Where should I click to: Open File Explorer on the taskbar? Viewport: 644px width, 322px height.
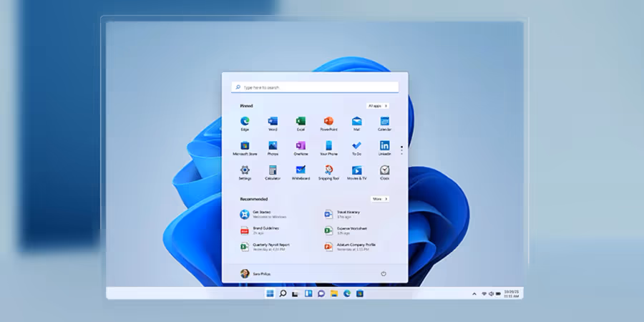point(334,293)
